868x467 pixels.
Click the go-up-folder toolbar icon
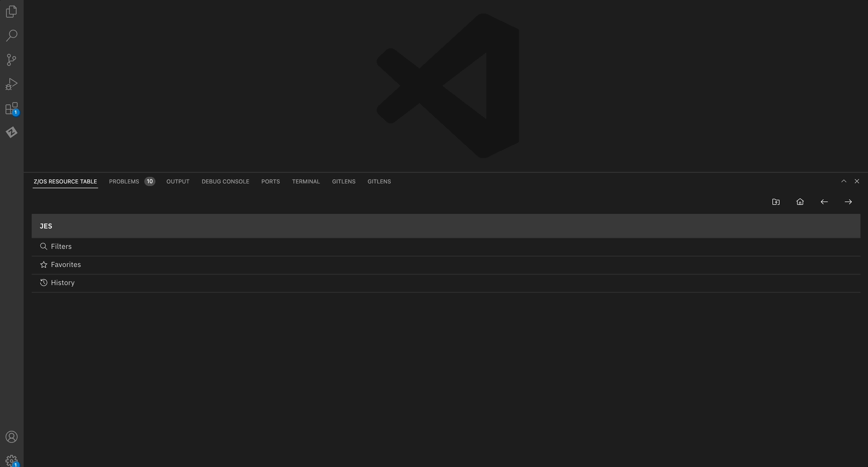pos(776,202)
